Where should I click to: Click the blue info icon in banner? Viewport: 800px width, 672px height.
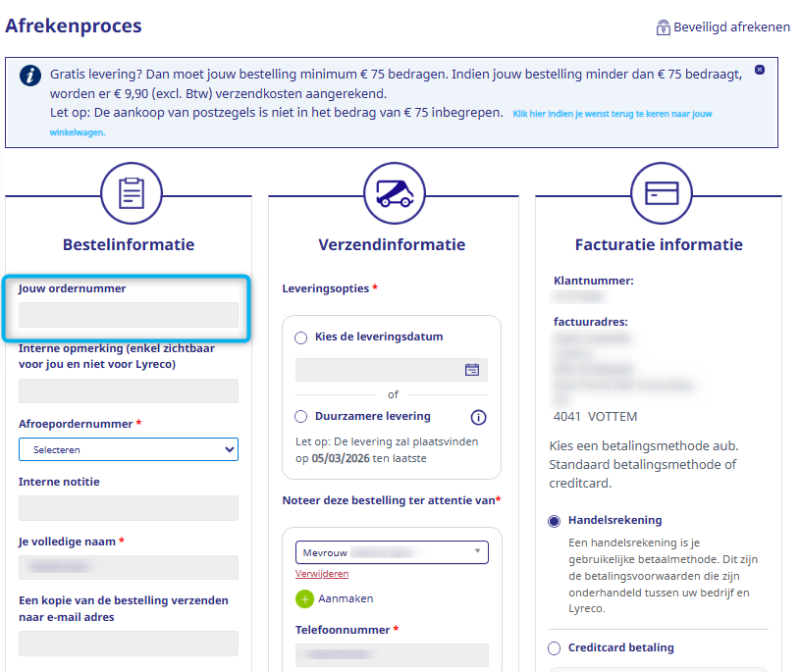tap(32, 76)
